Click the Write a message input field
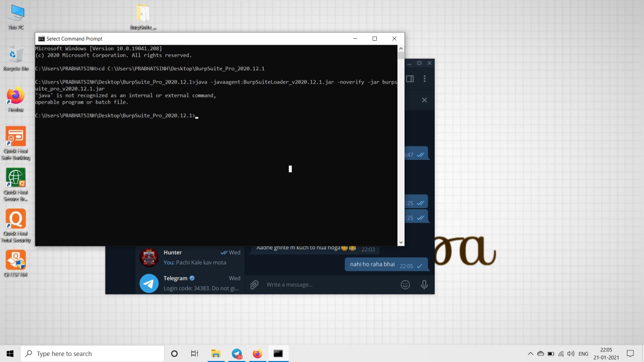The image size is (644, 362). 330,285
